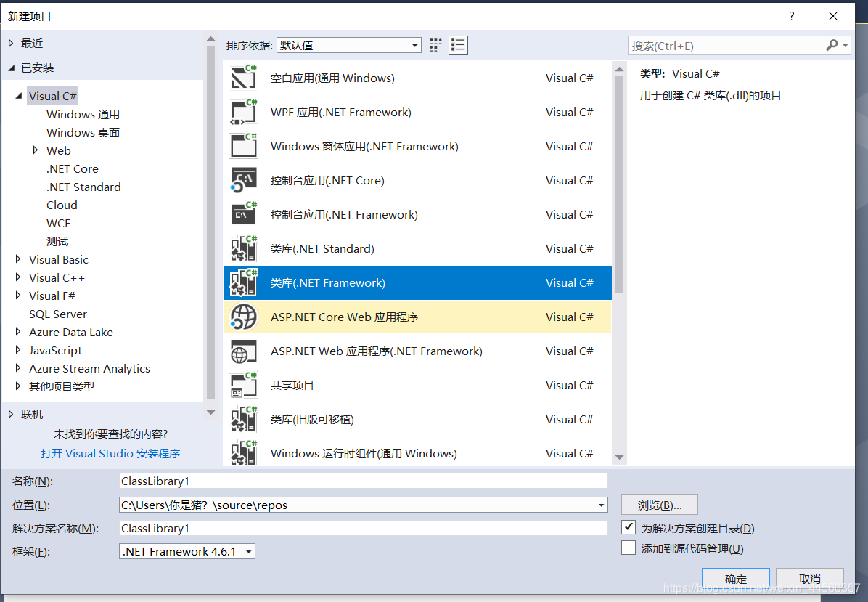Click 浏览(B)... button
This screenshot has width=868, height=602.
coord(659,505)
